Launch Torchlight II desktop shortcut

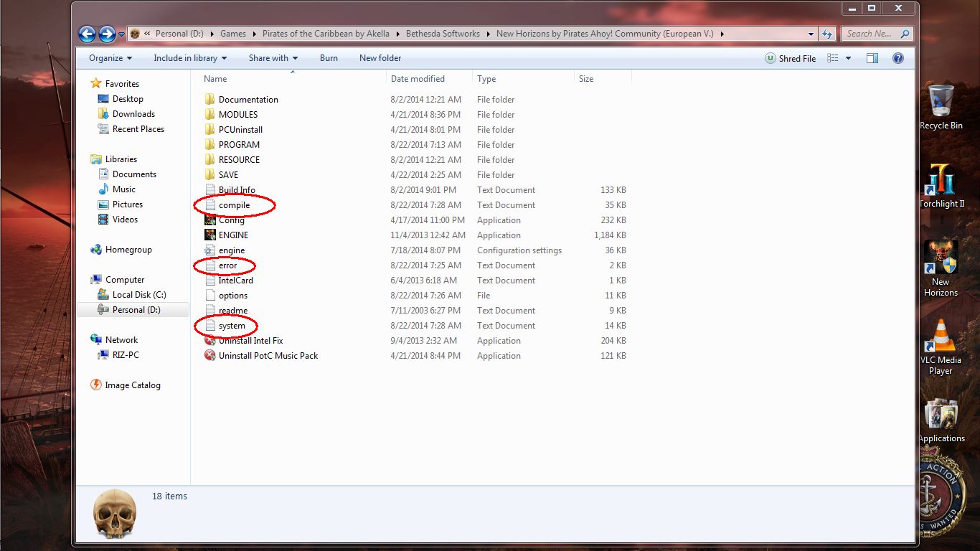pyautogui.click(x=941, y=179)
